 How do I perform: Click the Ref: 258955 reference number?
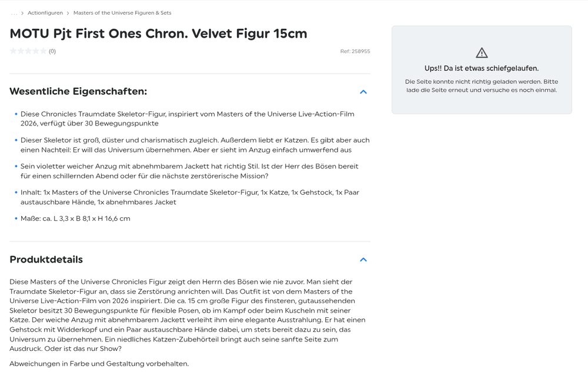coord(355,51)
